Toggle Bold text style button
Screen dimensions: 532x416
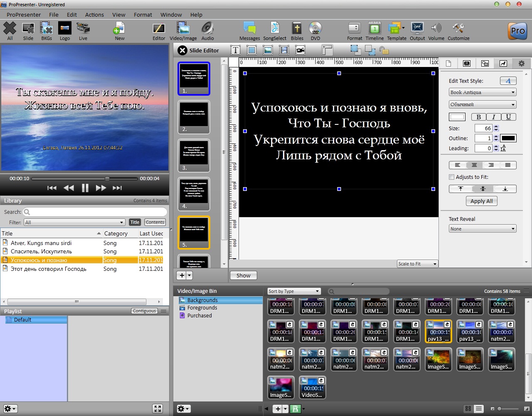point(478,117)
